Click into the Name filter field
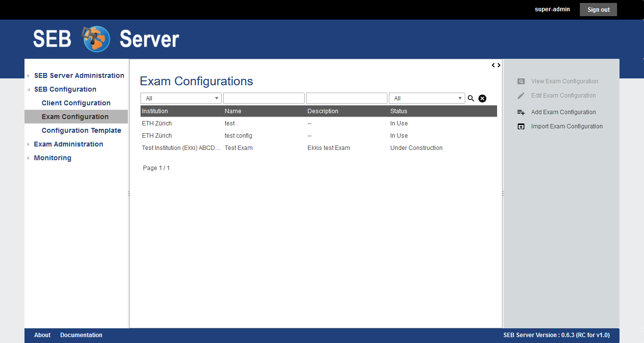Image resolution: width=644 pixels, height=343 pixels. [x=263, y=98]
